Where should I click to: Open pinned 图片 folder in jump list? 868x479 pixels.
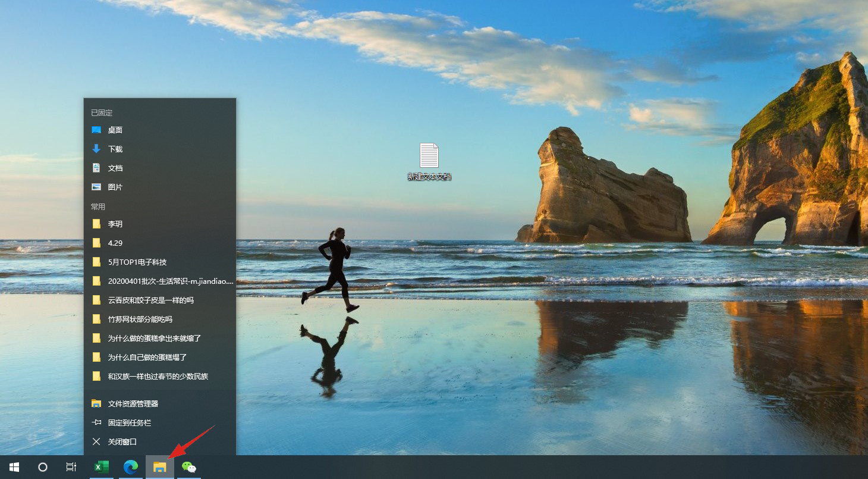[x=160, y=187]
